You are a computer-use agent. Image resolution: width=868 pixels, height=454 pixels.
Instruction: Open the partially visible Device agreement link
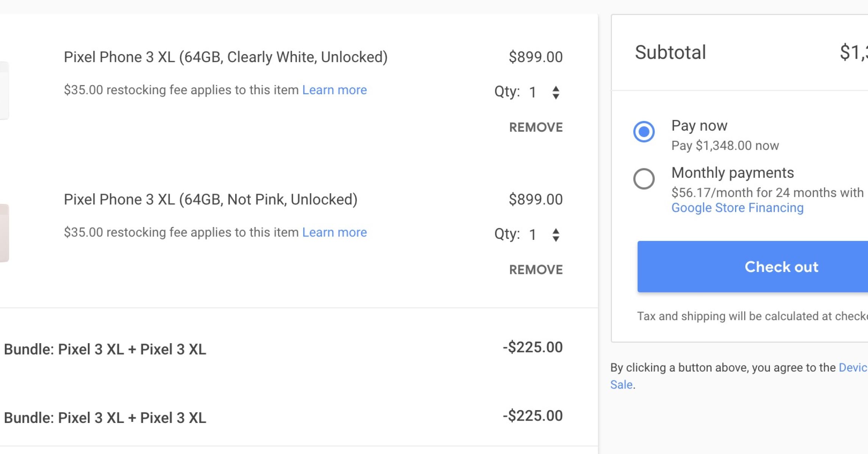click(x=852, y=368)
